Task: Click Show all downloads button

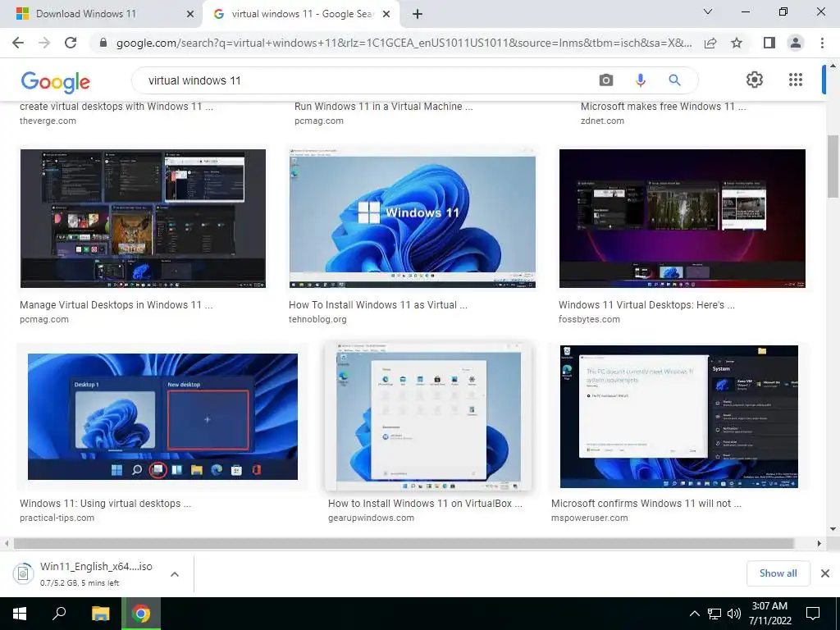Action: [778, 573]
